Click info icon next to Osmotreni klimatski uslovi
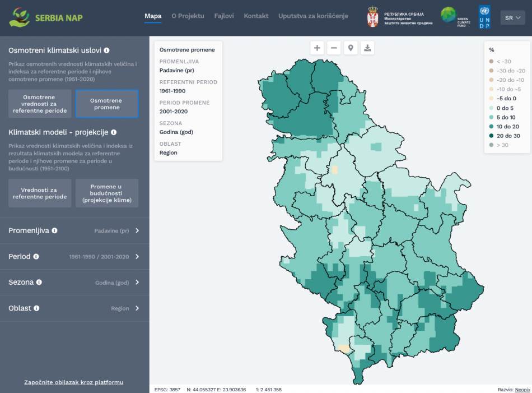The width and height of the screenshot is (532, 393). coord(106,50)
